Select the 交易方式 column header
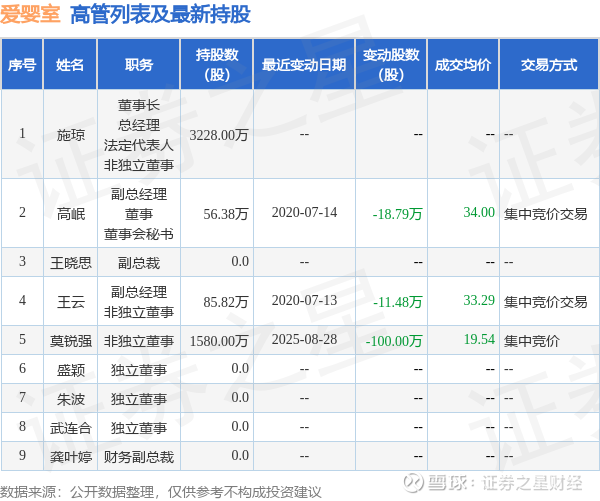 coord(549,65)
